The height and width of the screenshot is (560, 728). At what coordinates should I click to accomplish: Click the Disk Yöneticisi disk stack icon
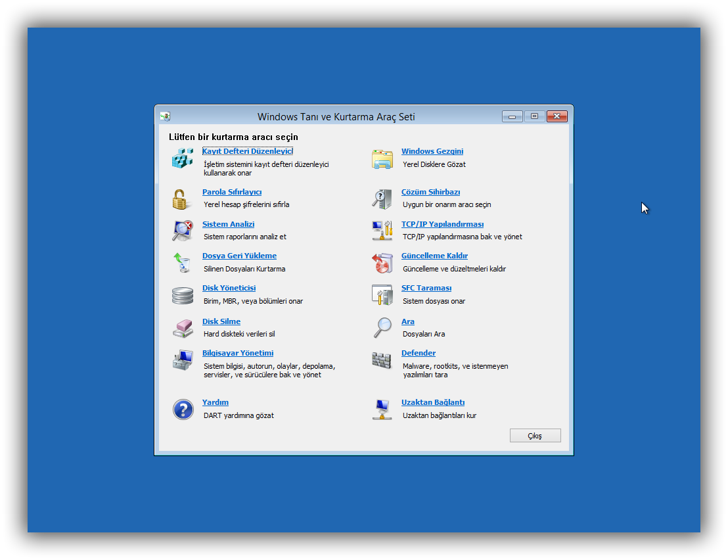(182, 295)
